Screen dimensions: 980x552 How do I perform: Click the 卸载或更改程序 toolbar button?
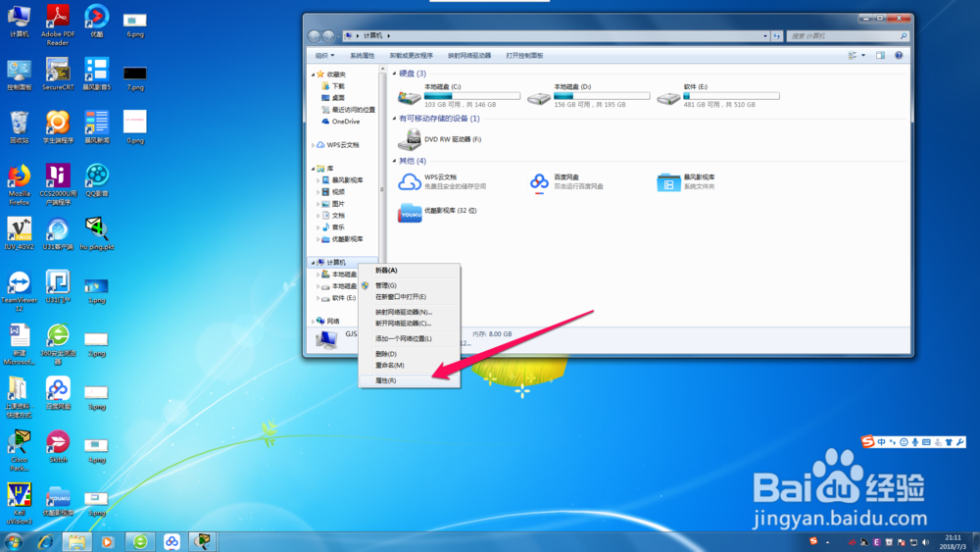[412, 56]
